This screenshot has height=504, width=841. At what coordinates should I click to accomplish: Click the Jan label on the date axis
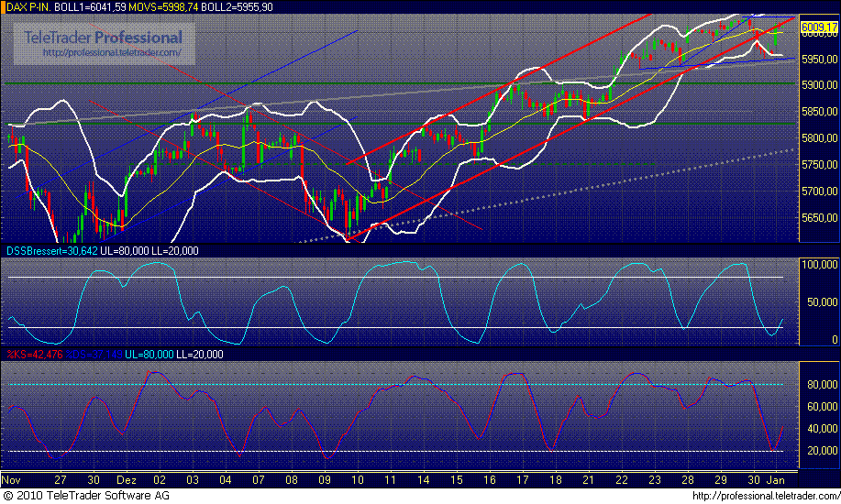pyautogui.click(x=775, y=479)
